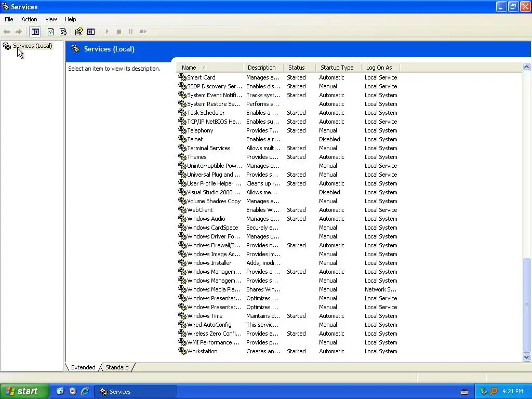Select User Profile Helper service row

[288, 183]
